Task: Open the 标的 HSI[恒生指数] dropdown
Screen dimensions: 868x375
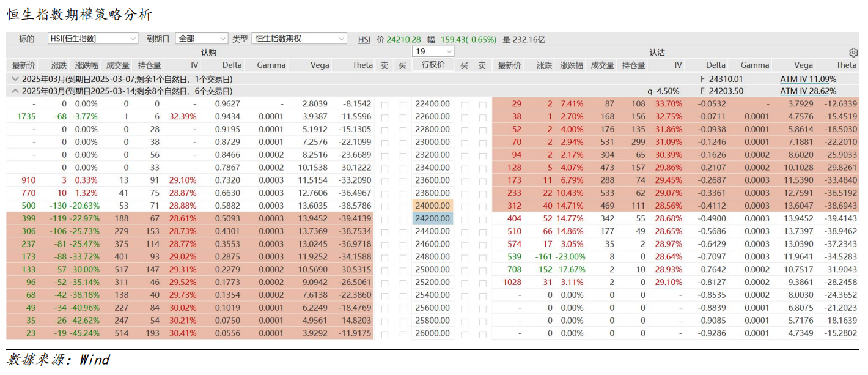Action: (x=94, y=39)
